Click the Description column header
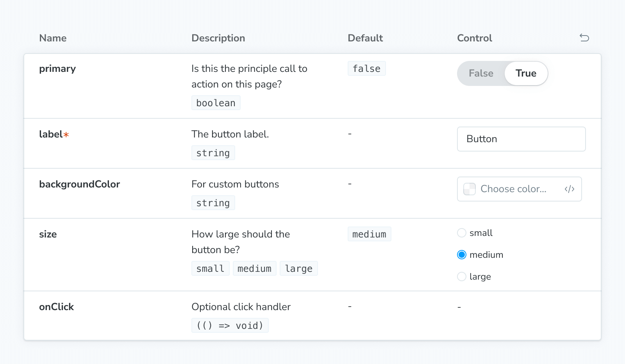625x364 pixels. 218,38
